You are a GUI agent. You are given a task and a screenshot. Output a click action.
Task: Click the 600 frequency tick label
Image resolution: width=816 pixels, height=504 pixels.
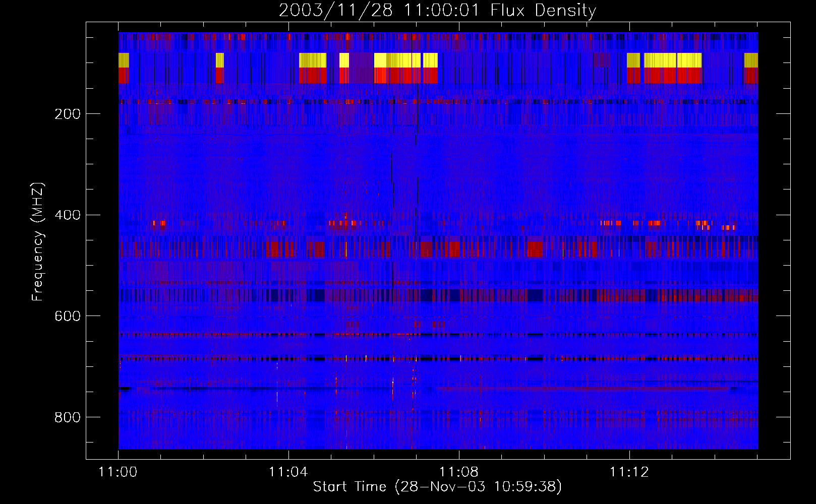pos(68,316)
